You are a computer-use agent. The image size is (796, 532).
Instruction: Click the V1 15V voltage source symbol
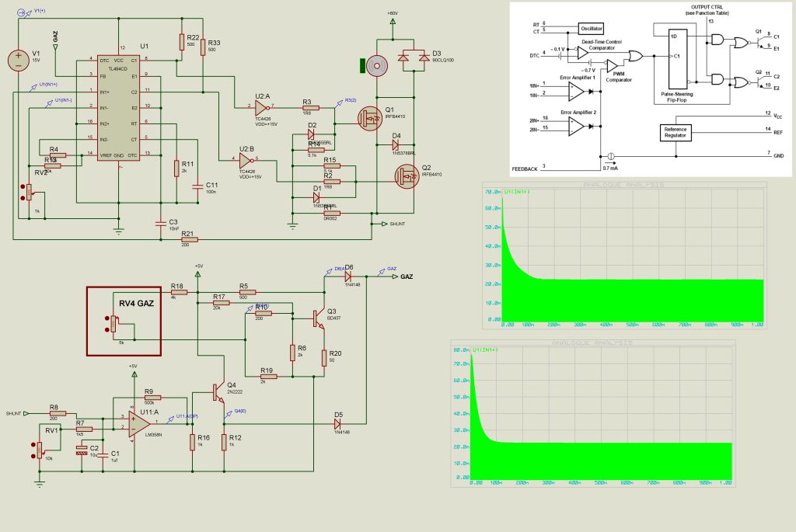[16, 61]
